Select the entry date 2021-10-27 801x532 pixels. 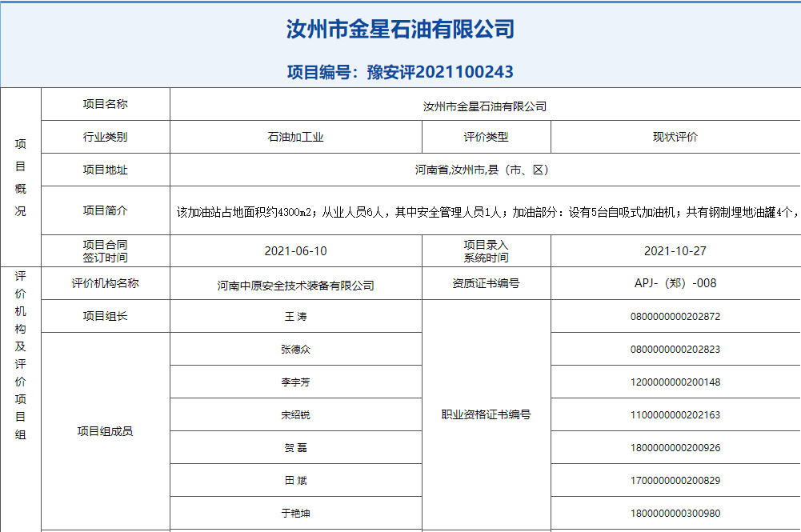click(x=675, y=251)
